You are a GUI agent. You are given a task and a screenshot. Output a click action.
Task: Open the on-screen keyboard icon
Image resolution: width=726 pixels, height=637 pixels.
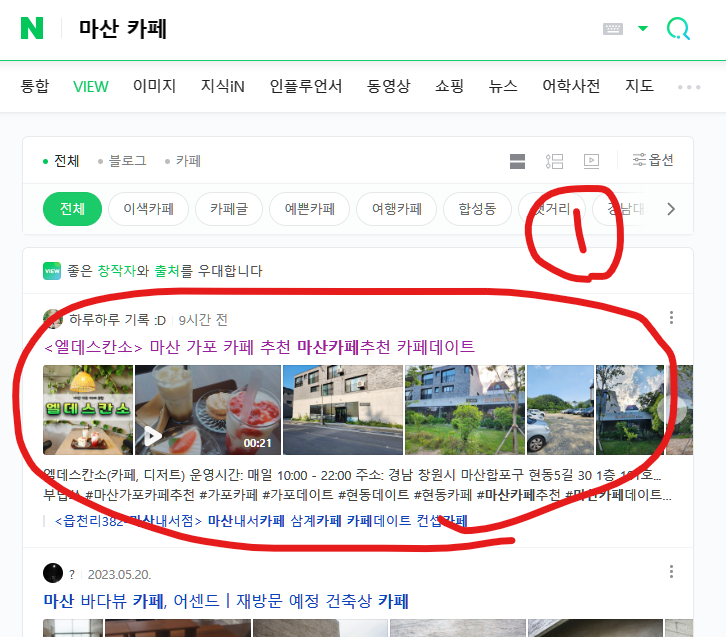[x=613, y=29]
